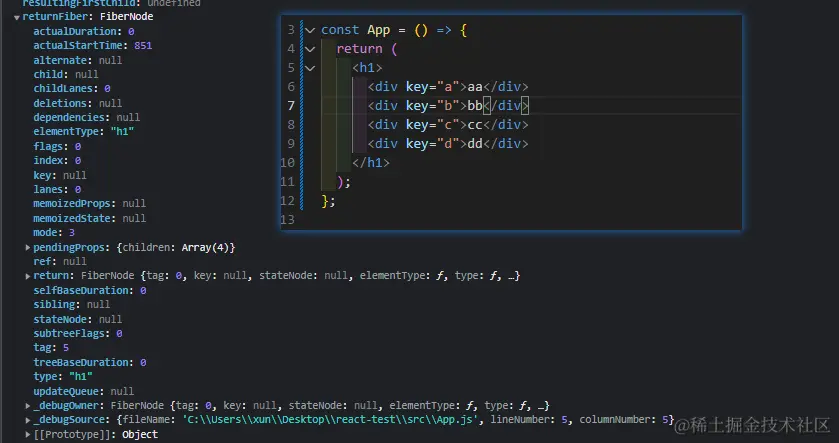Select the stateNode: null property

point(78,319)
